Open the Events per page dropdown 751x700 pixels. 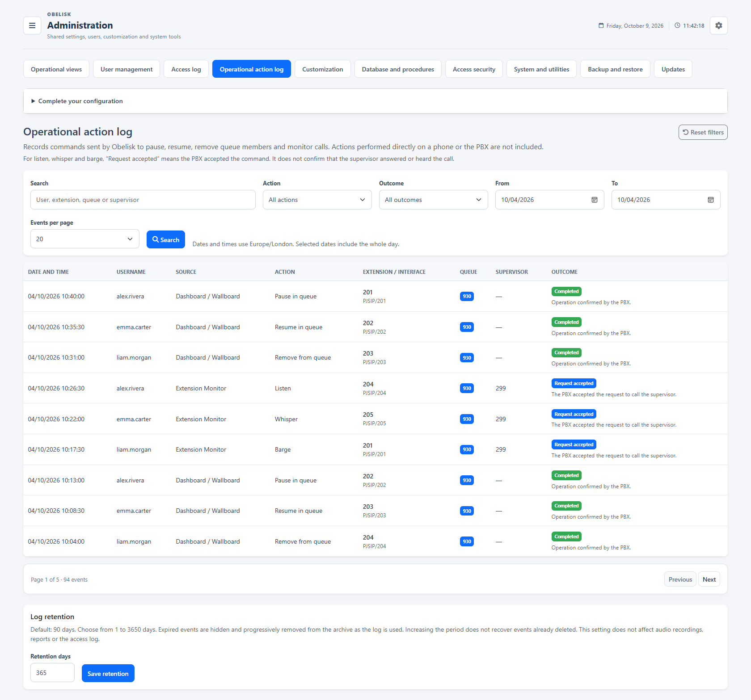click(85, 239)
